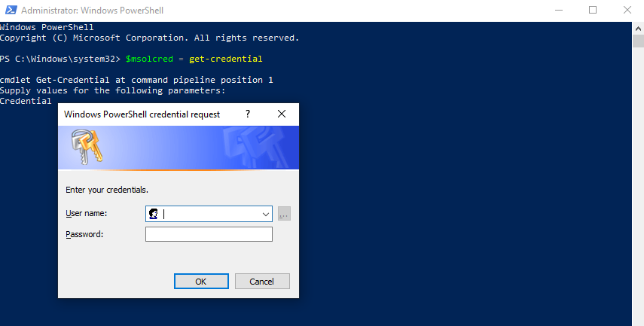Screen dimensions: 644x326
Task: Click the "User name:" label
Action: coord(87,214)
